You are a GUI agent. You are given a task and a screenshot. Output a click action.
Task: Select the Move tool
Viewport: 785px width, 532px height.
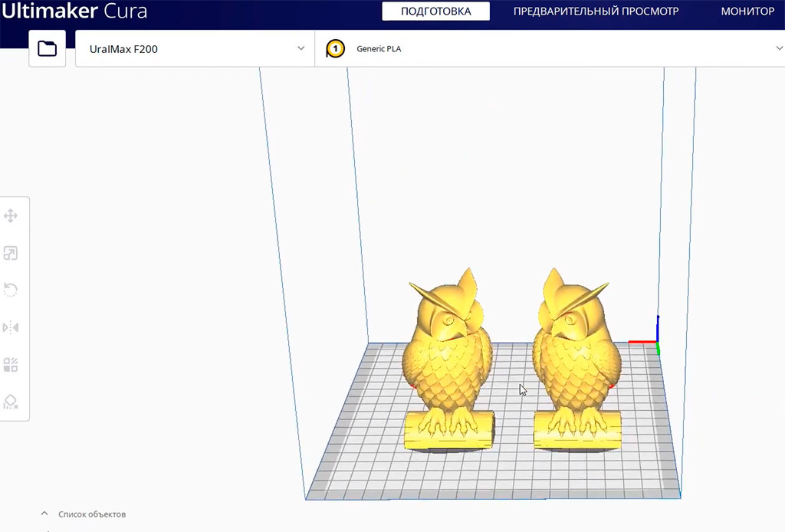(x=11, y=216)
